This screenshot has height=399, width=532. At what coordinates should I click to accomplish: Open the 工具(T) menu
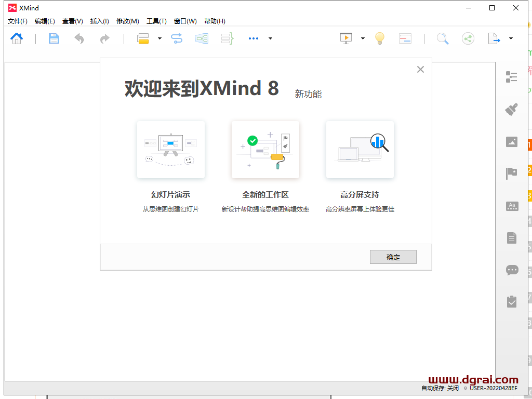point(156,21)
